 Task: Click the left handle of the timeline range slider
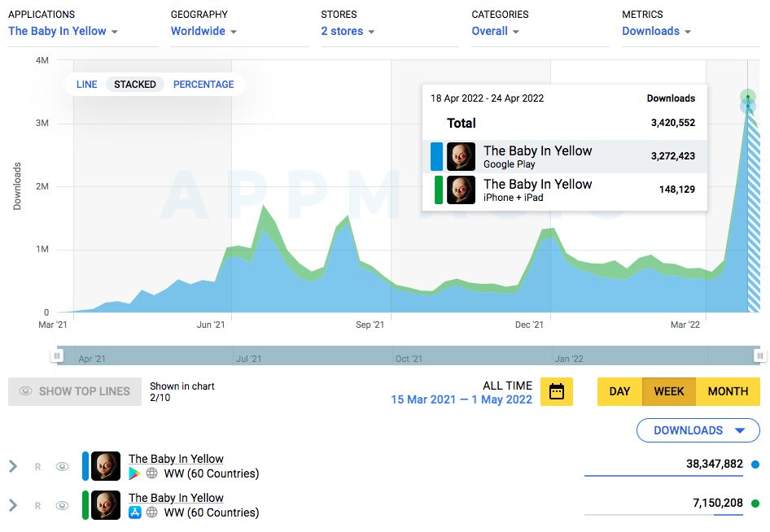click(57, 355)
